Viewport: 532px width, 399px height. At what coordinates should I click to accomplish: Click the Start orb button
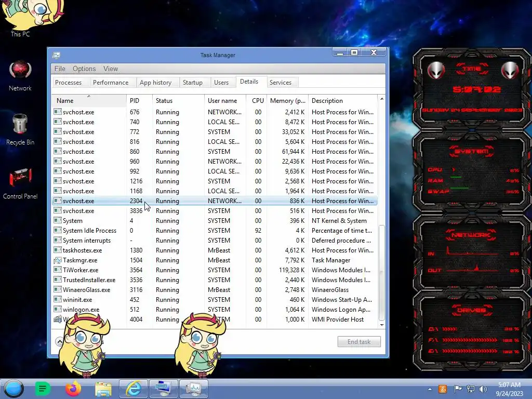tap(14, 389)
